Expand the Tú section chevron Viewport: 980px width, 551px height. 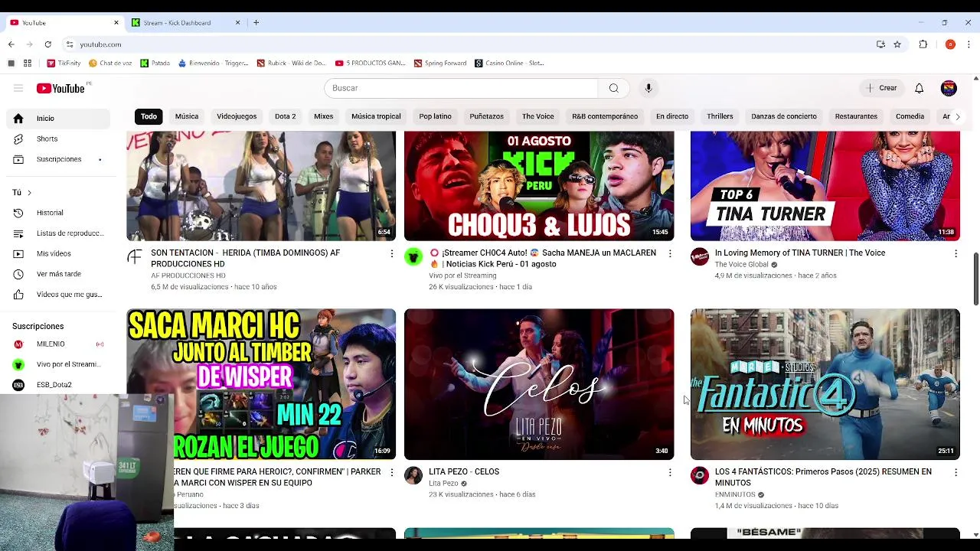click(29, 192)
